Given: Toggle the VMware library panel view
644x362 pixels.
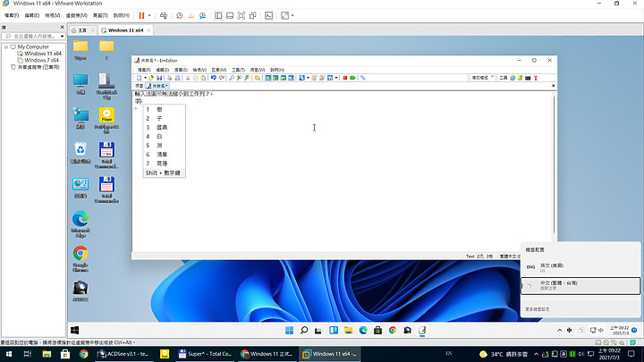Looking at the screenshot, I should click(218, 15).
